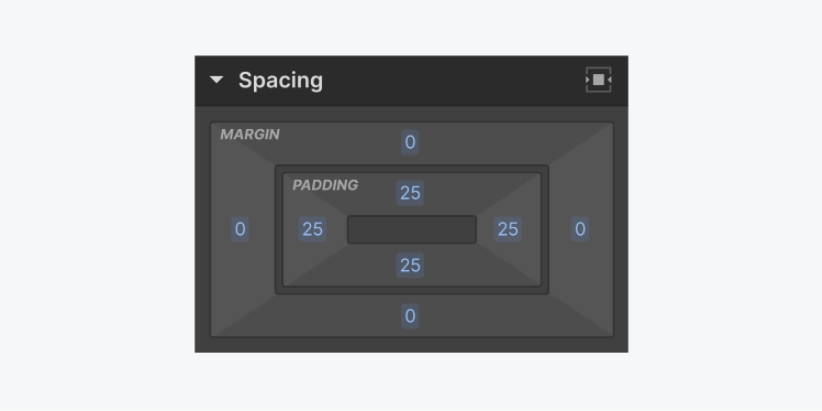Select the right margin value 0

click(x=580, y=229)
